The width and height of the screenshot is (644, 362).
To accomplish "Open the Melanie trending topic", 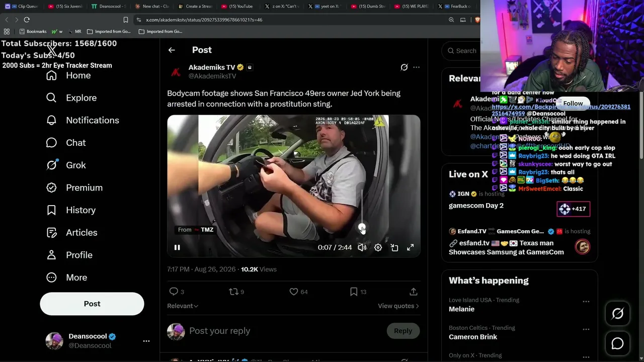I will (461, 309).
